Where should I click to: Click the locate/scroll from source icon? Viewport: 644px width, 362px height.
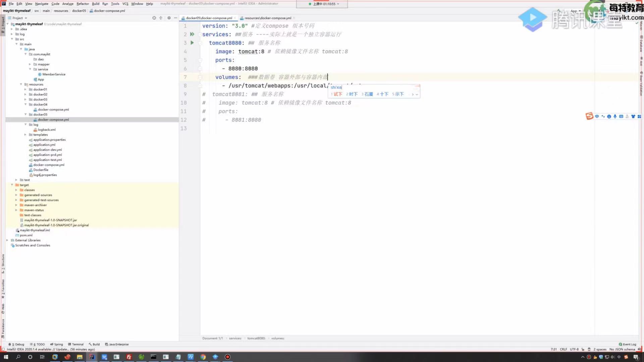tap(154, 18)
